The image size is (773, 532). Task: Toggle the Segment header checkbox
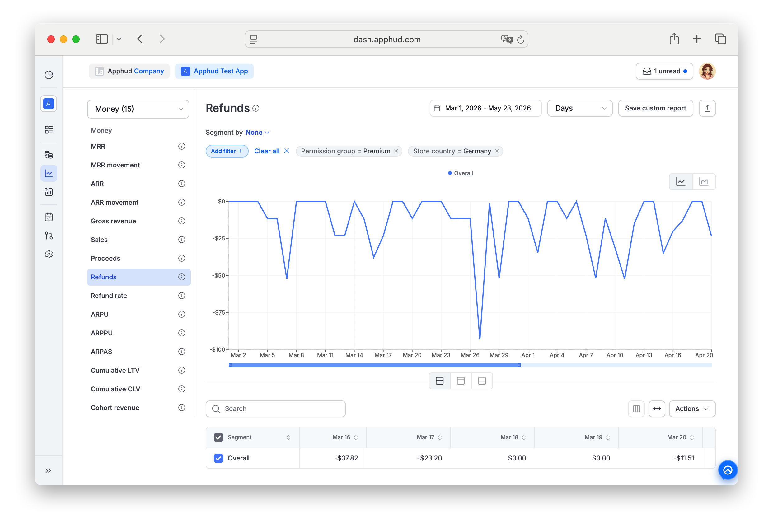click(x=218, y=437)
